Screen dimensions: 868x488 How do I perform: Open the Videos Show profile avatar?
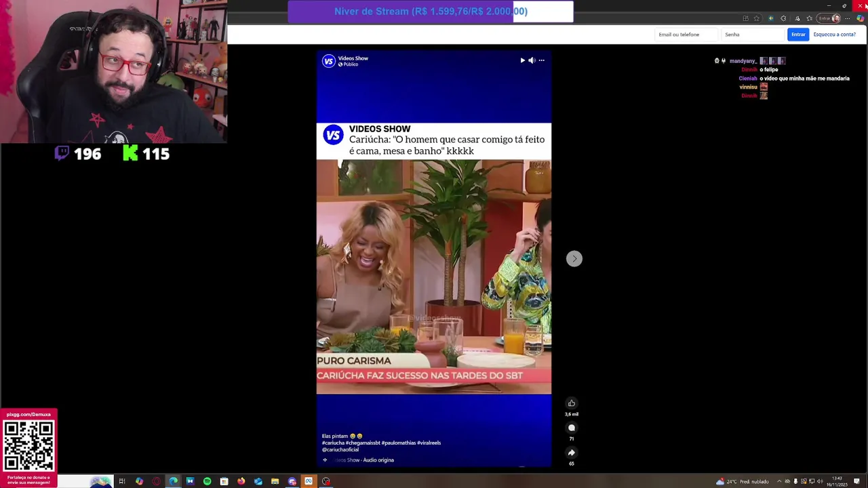329,61
